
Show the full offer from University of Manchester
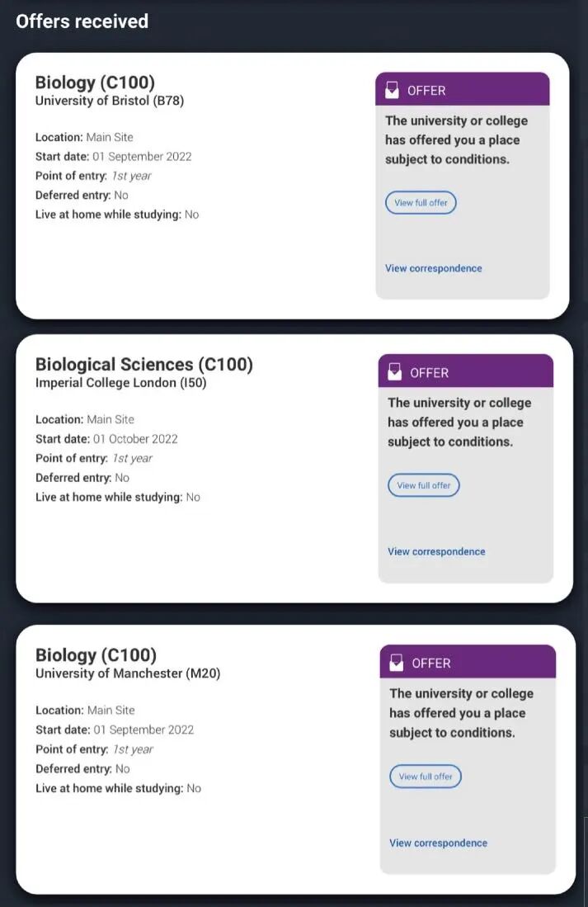pyautogui.click(x=426, y=777)
